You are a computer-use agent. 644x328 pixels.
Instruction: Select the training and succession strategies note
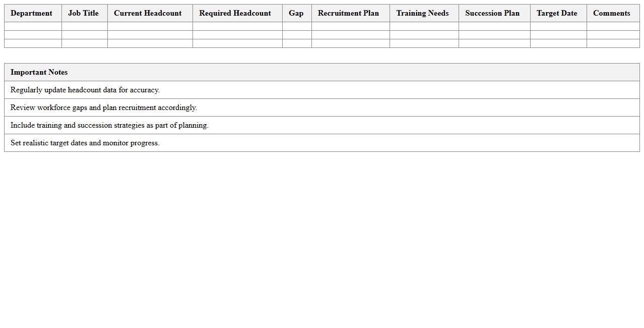109,125
